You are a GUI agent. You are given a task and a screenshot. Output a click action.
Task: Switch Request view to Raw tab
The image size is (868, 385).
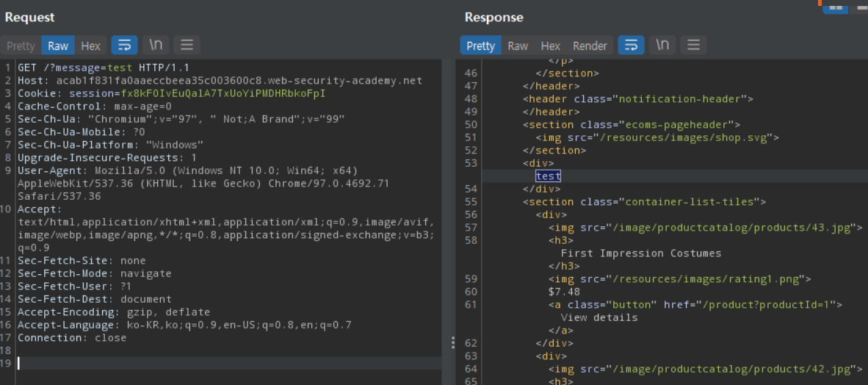[58, 46]
